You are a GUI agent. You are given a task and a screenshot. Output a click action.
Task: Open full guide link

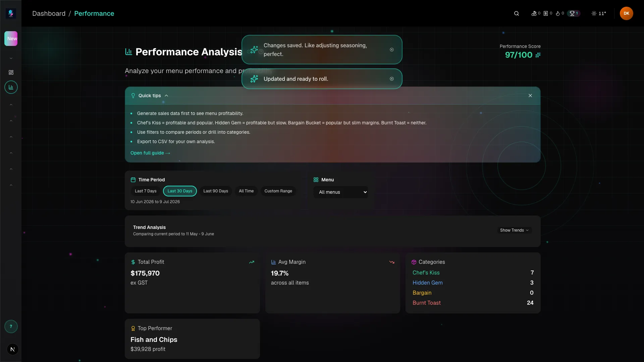click(x=150, y=153)
